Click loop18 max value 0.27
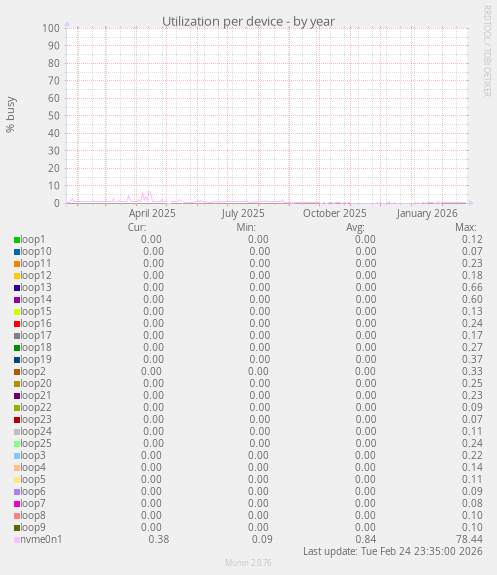This screenshot has width=497, height=575. click(472, 348)
